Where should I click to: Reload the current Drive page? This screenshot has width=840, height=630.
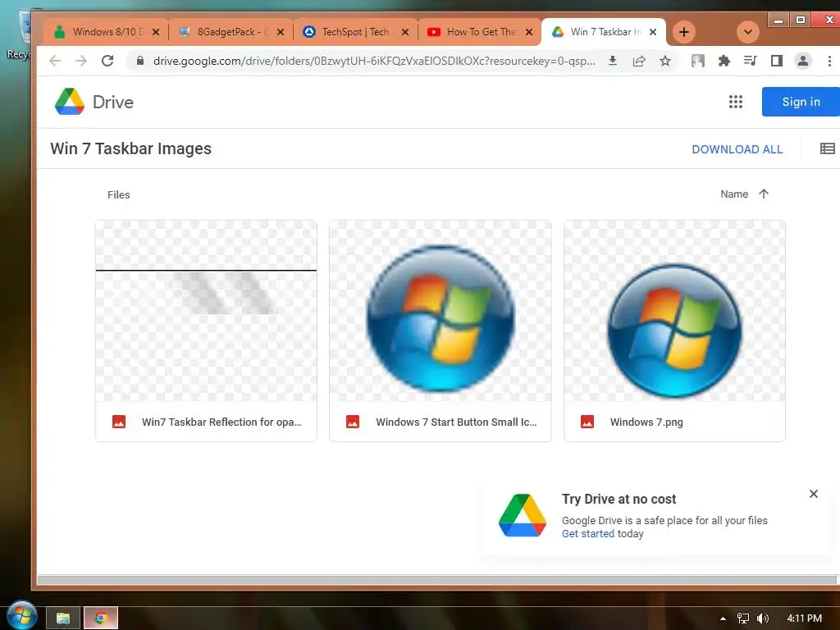point(107,61)
